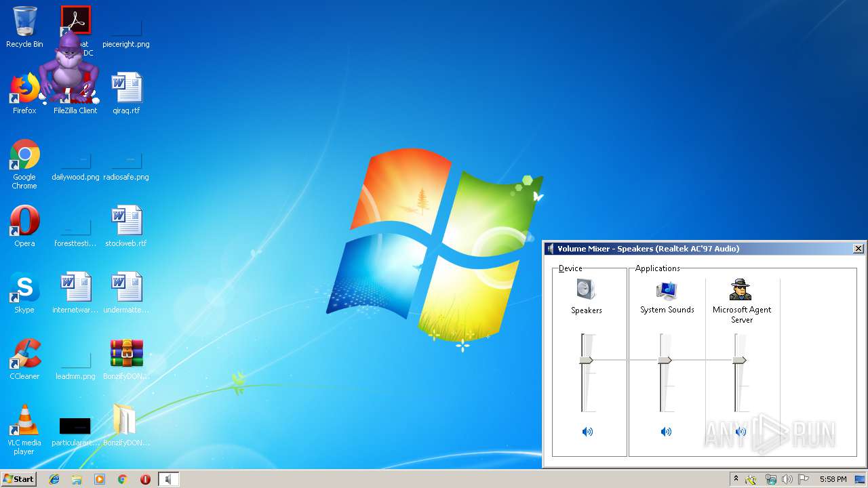Click the Speakers volume slider thumb

tap(587, 361)
